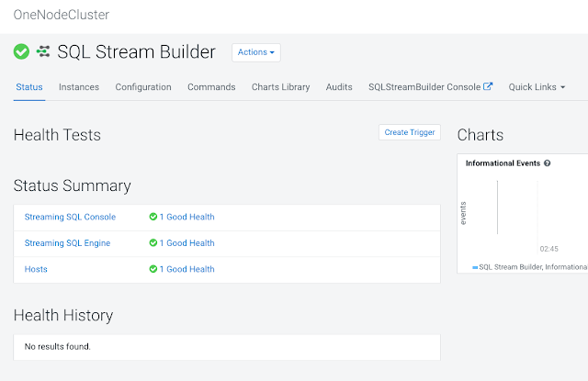Click the external link icon beside SQLStreamBuilder Console
The width and height of the screenshot is (588, 381).
pos(488,87)
